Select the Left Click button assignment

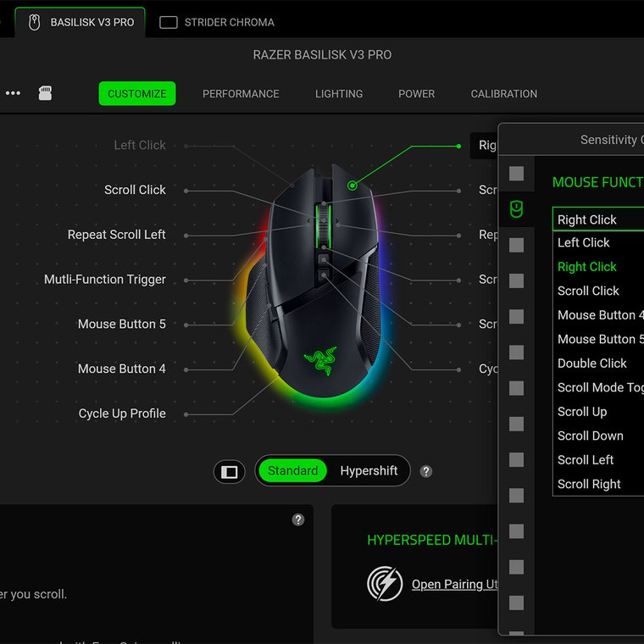(140, 145)
